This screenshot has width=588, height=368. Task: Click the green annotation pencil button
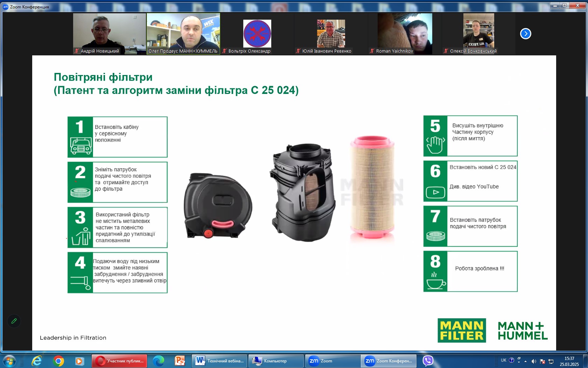(x=14, y=321)
